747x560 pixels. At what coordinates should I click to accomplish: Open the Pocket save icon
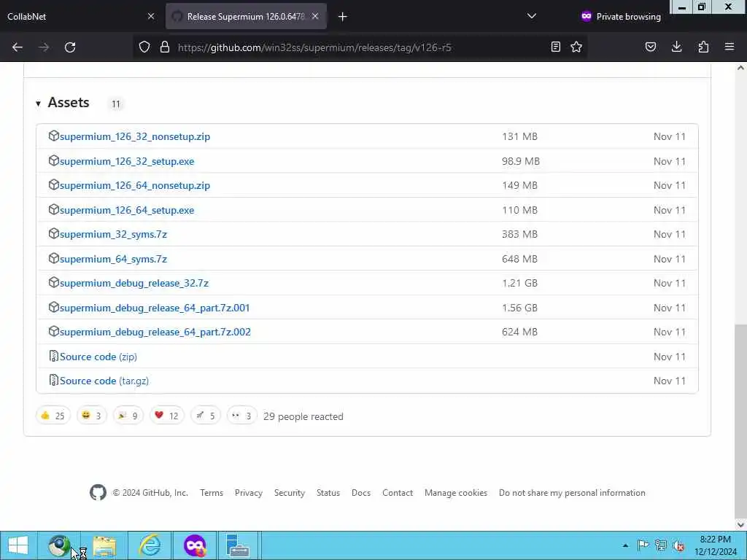point(651,47)
